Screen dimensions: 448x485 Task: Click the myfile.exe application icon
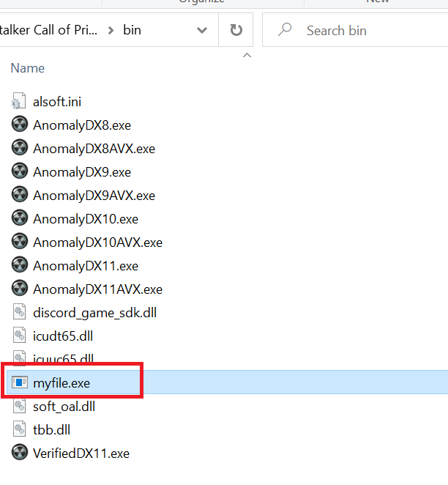pos(20,382)
